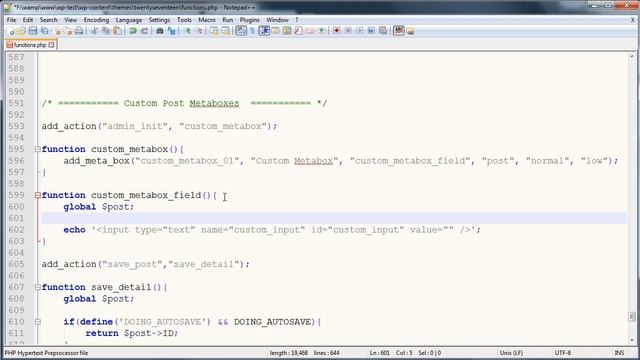The width and height of the screenshot is (640, 360).
Task: Collapse the if block fold on line 610
Action: click(x=38, y=322)
